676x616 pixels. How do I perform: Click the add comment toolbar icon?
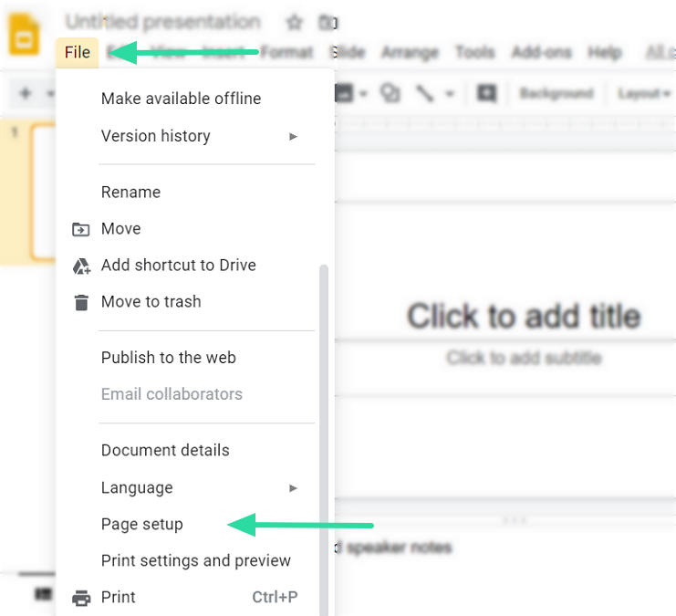(487, 93)
